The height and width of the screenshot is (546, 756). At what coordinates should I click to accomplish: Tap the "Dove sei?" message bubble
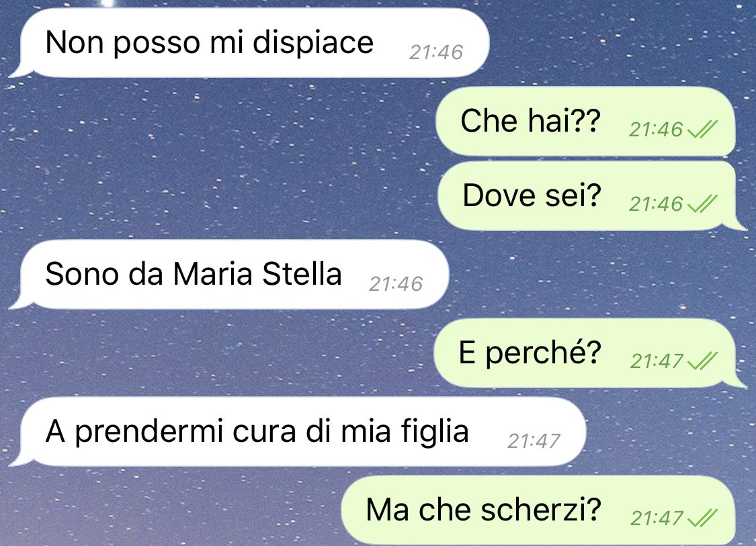(x=591, y=195)
